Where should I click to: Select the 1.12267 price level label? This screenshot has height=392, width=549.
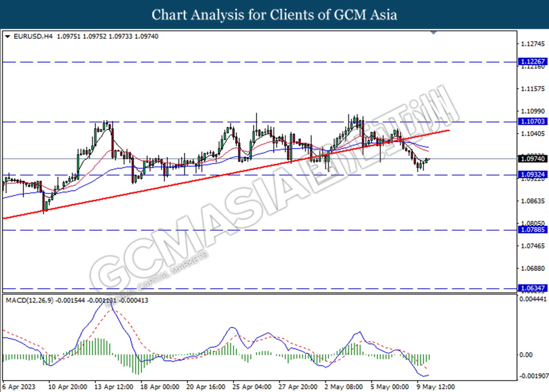(x=533, y=61)
